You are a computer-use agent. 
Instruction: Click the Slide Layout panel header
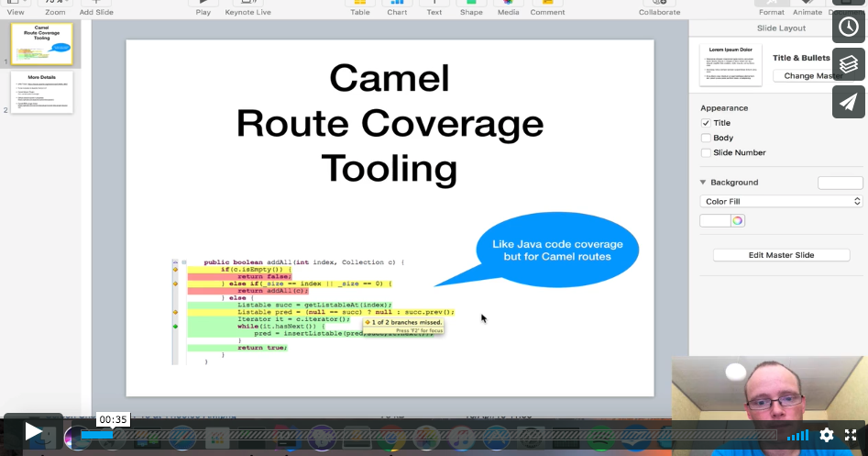click(x=781, y=28)
